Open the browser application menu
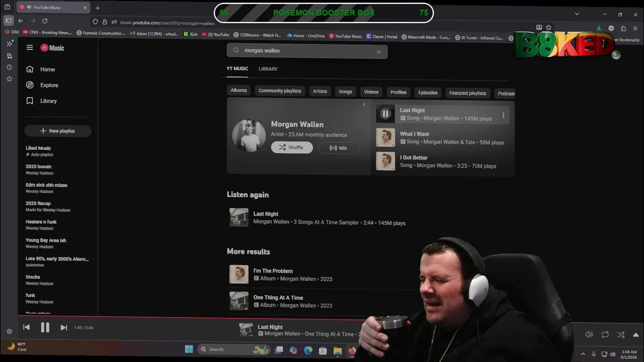This screenshot has width=644, height=362. point(636,29)
